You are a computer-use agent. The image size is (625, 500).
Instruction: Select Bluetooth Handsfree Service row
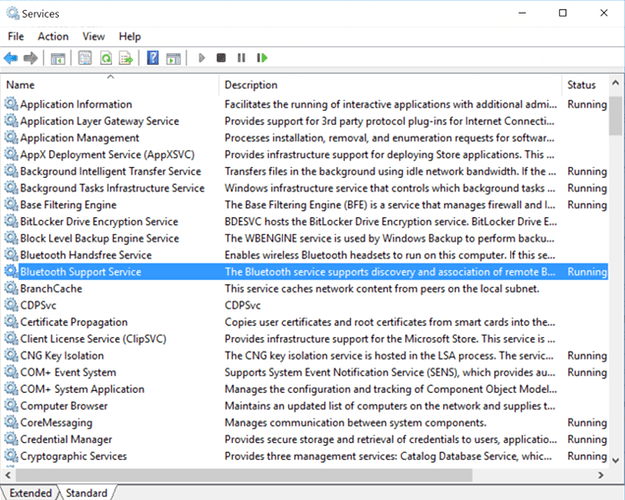pyautogui.click(x=305, y=255)
